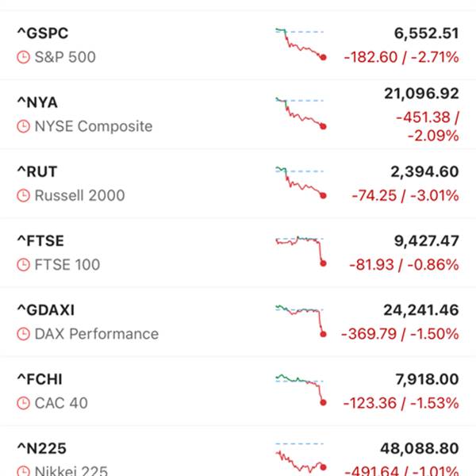Open the ^NYA mini price chart
The image size is (476, 476).
tap(300, 112)
